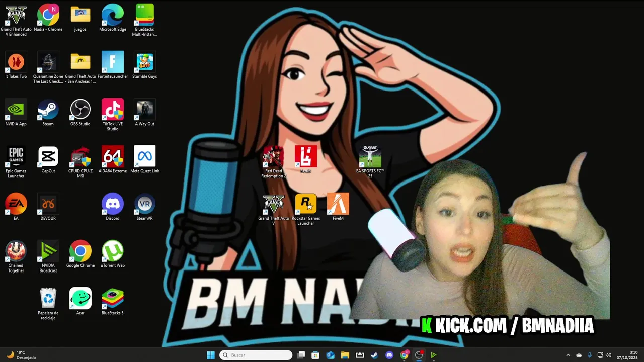644x362 pixels.
Task: Select Red Dead Redemption 2 desktop icon
Action: pos(274,162)
